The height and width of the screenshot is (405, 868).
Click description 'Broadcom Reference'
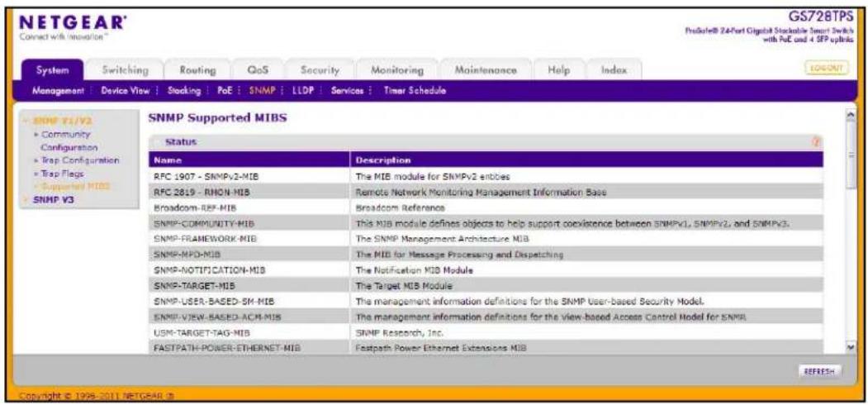coord(401,207)
